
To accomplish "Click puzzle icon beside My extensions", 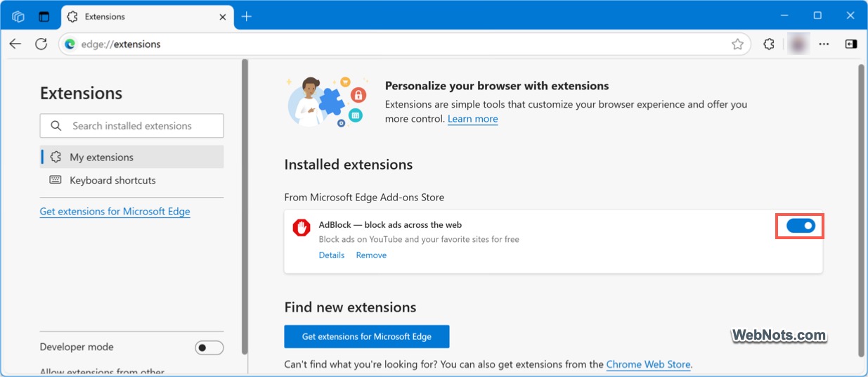I will click(x=56, y=157).
